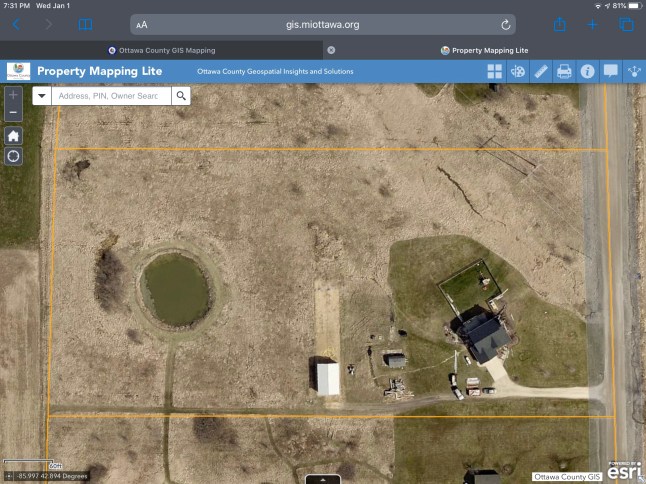Close the Property Mapping Lite tab
Viewport: 646px width, 484px height.
pyautogui.click(x=331, y=50)
